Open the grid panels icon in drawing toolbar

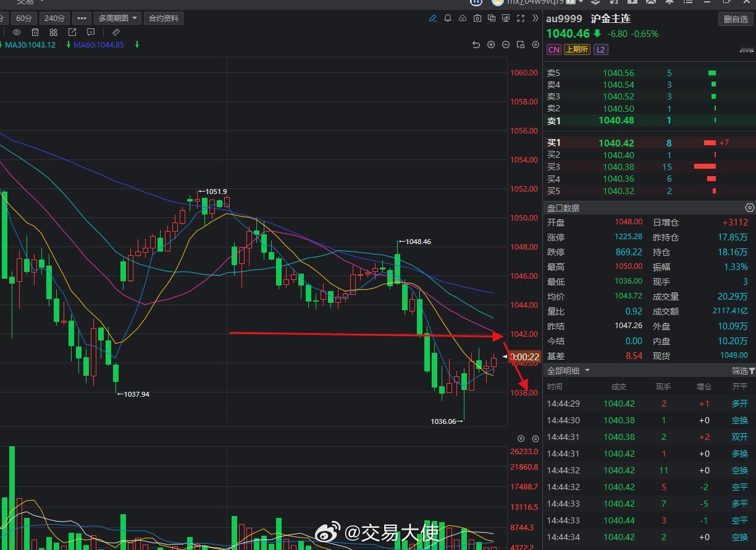(54, 32)
